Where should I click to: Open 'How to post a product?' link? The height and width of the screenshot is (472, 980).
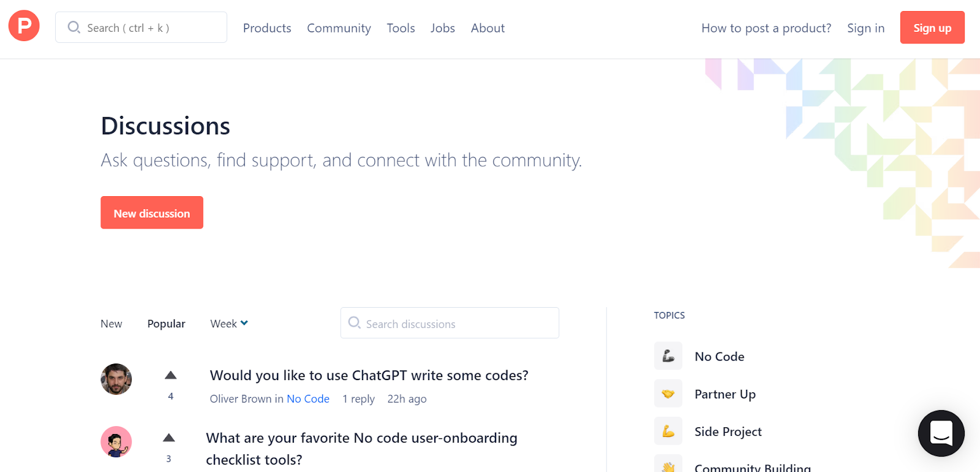766,28
